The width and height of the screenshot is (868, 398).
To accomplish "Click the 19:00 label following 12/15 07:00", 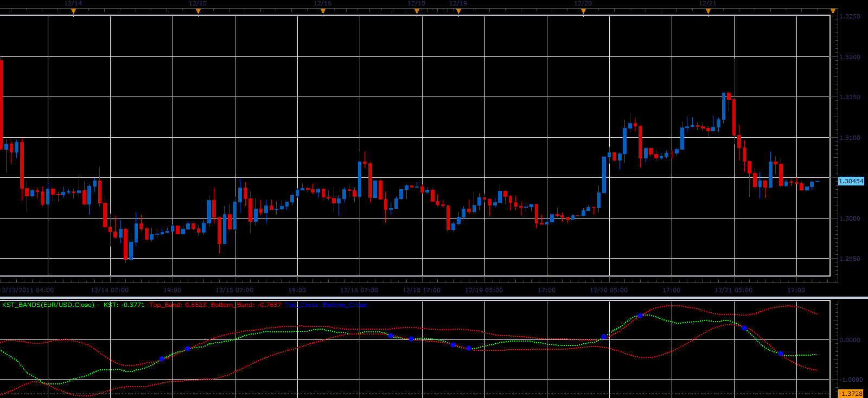I will coord(297,290).
